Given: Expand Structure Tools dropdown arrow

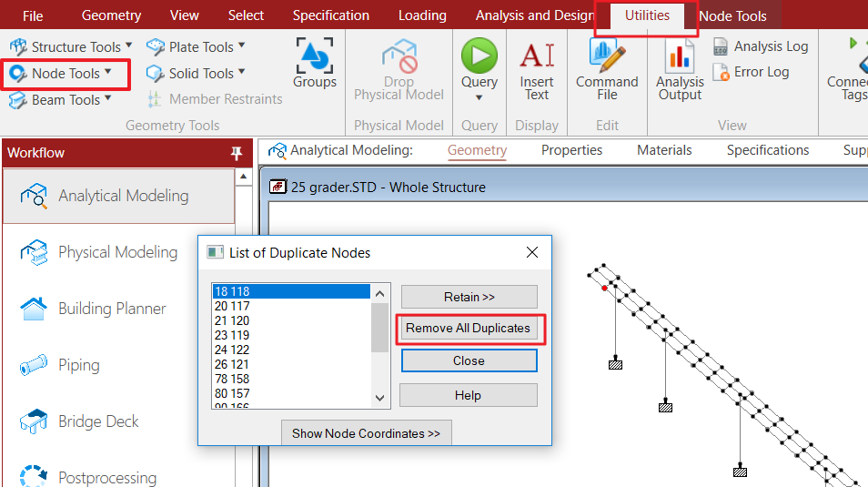Looking at the screenshot, I should pyautogui.click(x=128, y=45).
